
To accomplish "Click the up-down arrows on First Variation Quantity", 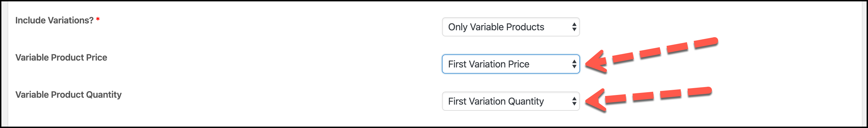I will pos(574,101).
